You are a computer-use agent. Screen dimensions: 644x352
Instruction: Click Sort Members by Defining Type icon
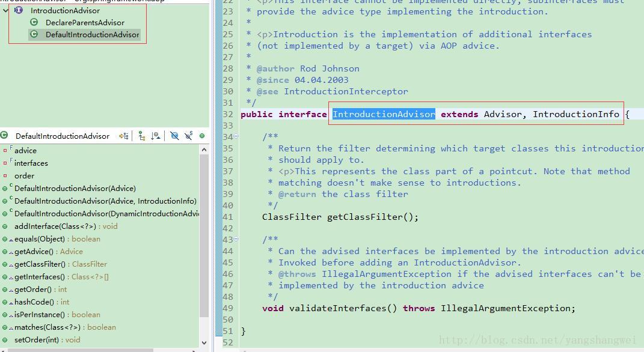[156, 136]
